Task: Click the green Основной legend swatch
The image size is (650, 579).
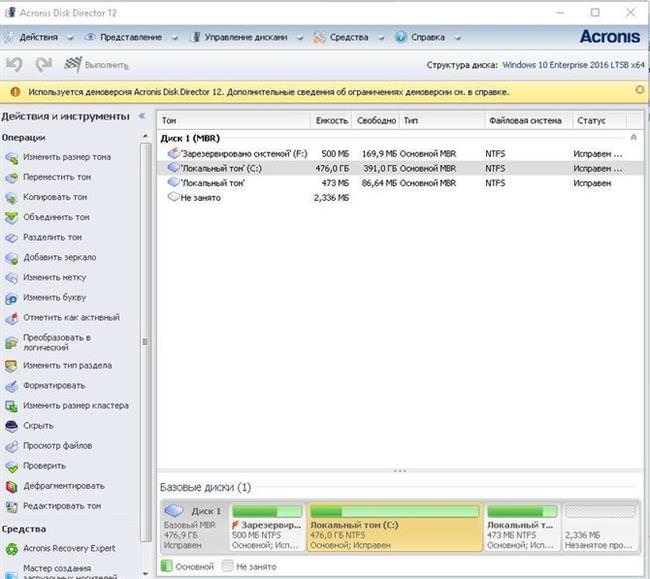Action: pyautogui.click(x=167, y=566)
